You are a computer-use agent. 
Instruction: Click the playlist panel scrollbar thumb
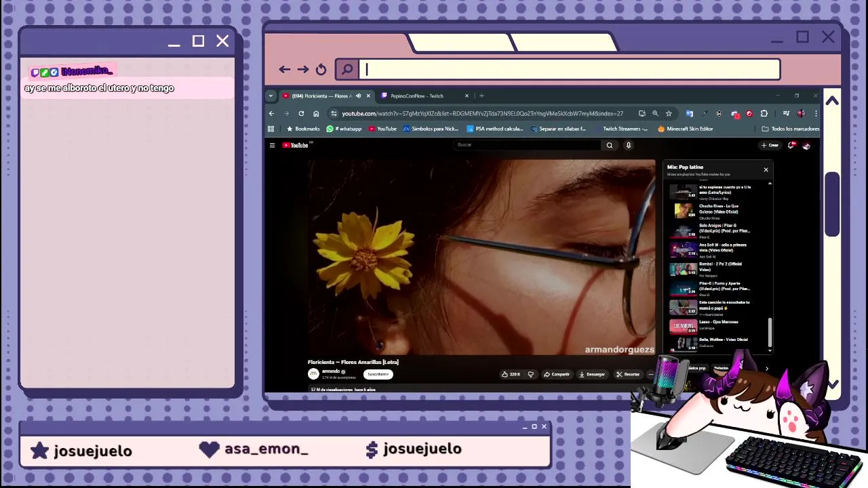(770, 332)
